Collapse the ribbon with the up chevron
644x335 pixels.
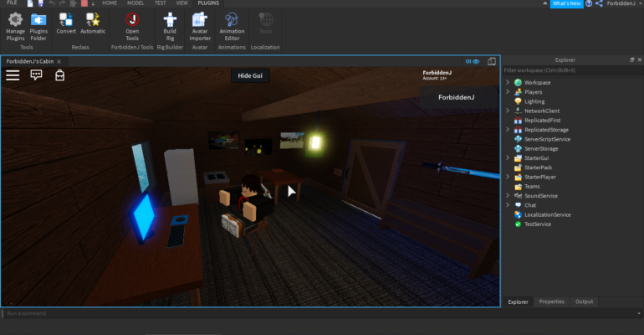tap(545, 3)
